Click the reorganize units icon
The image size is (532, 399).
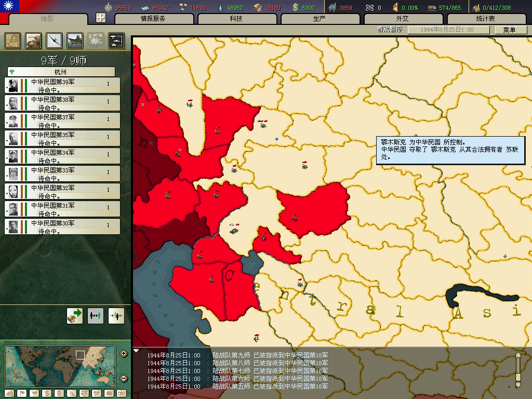click(x=96, y=315)
